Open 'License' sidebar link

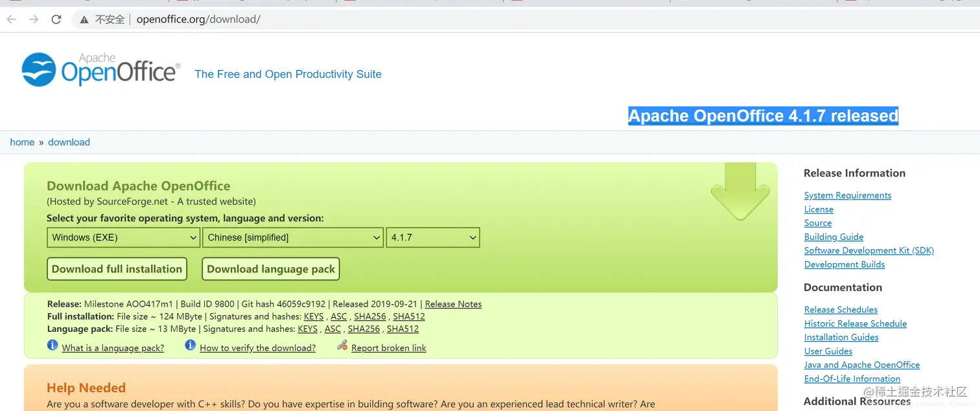coord(819,209)
